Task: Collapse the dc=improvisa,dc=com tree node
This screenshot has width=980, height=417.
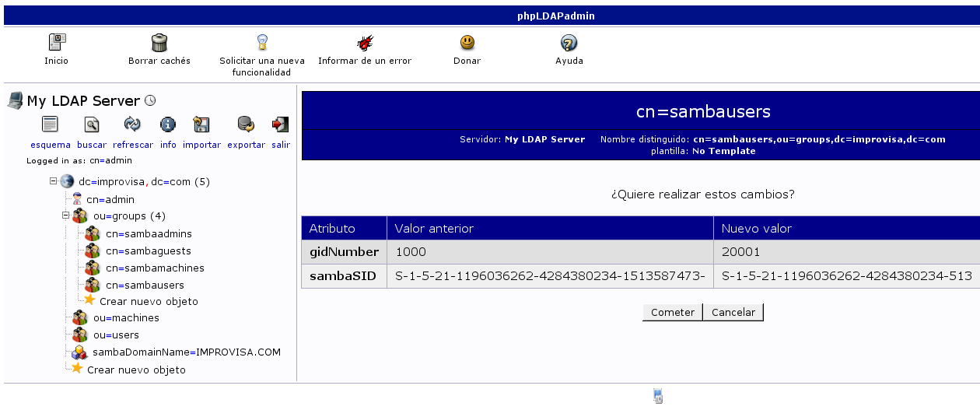Action: [54, 181]
